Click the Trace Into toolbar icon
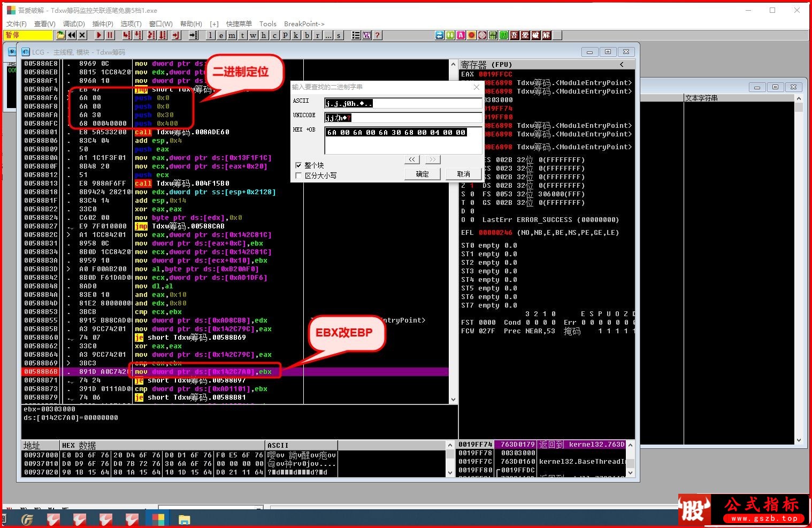The height and width of the screenshot is (528, 812). click(x=151, y=35)
